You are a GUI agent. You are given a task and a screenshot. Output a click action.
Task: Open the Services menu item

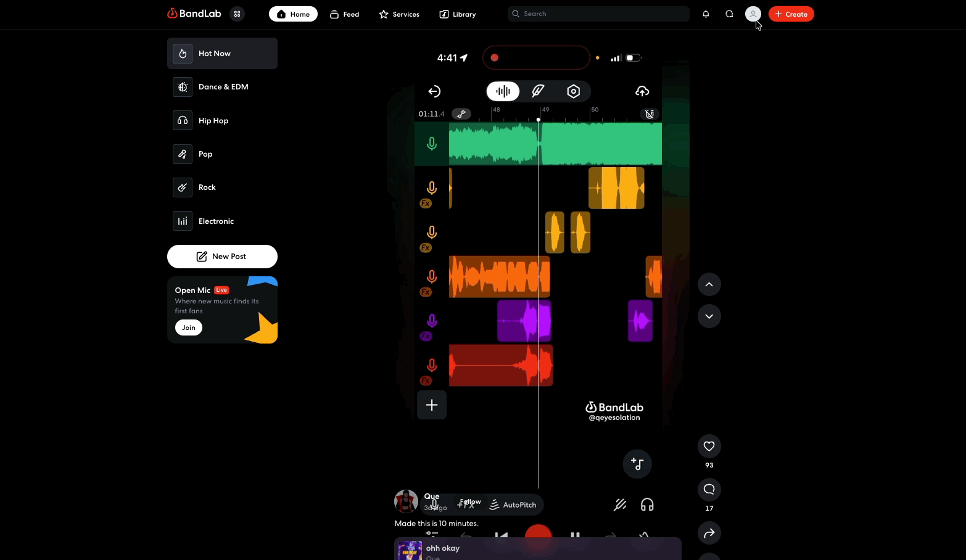[399, 14]
